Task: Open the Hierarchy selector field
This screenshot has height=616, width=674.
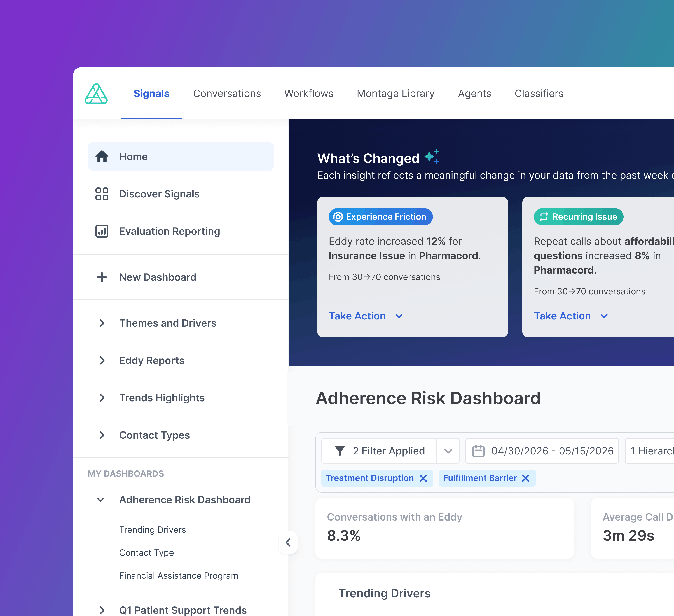Action: pyautogui.click(x=650, y=451)
